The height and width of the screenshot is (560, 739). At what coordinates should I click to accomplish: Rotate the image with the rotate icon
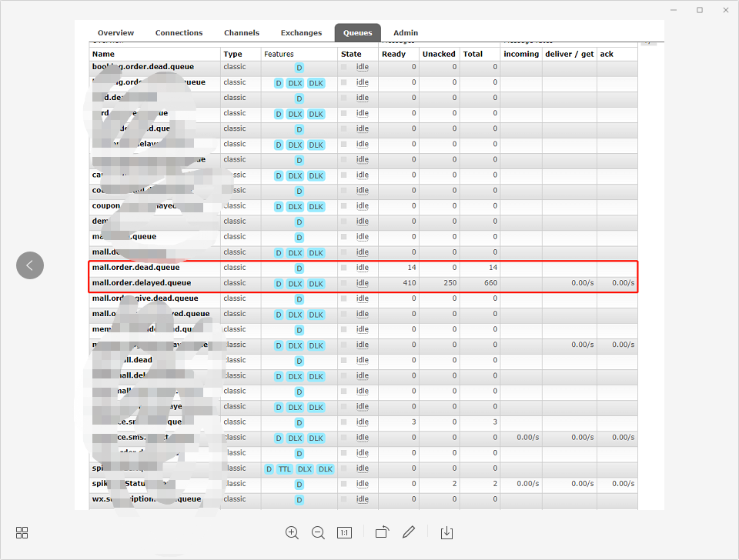(x=383, y=532)
